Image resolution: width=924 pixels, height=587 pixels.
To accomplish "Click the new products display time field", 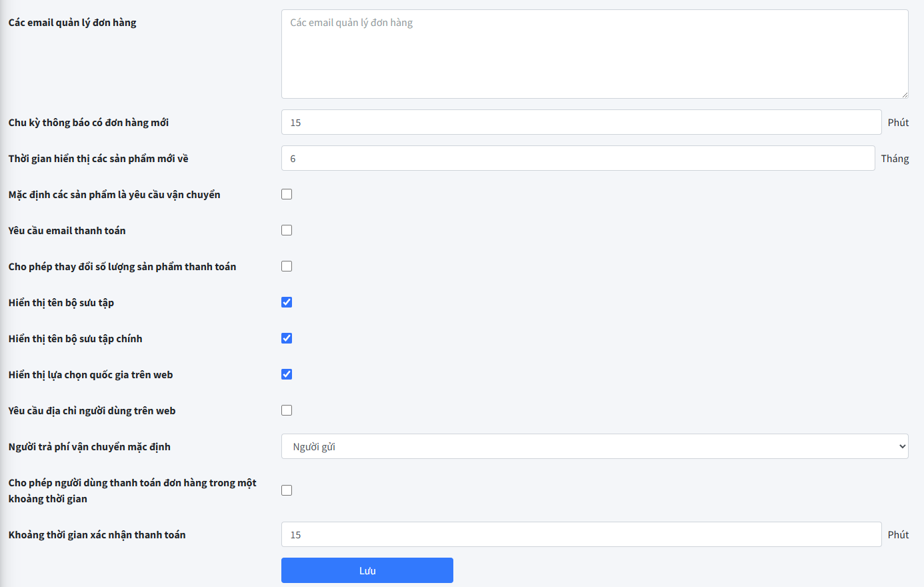I will 577,159.
